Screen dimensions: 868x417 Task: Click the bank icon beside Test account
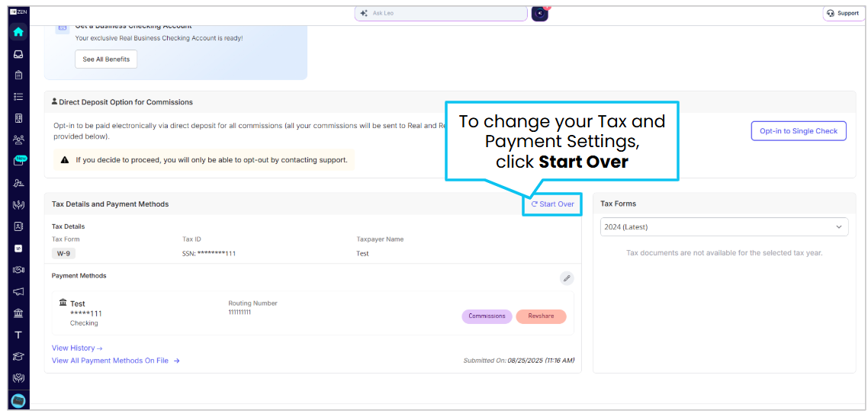[x=63, y=303]
